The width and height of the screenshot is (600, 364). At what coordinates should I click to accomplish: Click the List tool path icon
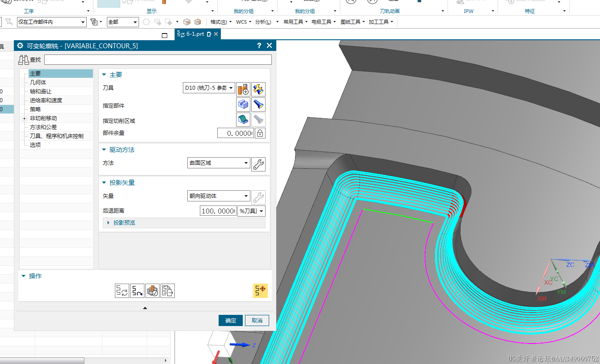pos(168,291)
